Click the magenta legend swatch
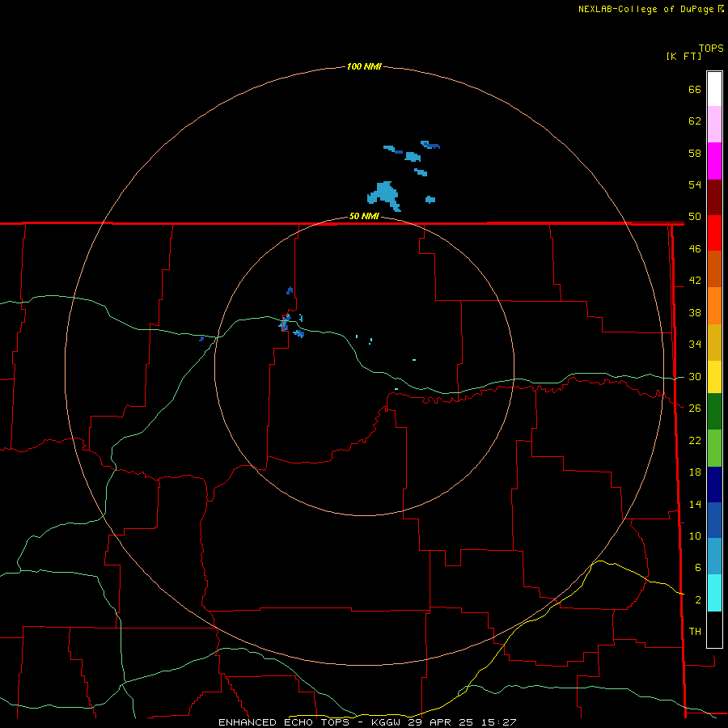This screenshot has width=728, height=728. coord(714,161)
